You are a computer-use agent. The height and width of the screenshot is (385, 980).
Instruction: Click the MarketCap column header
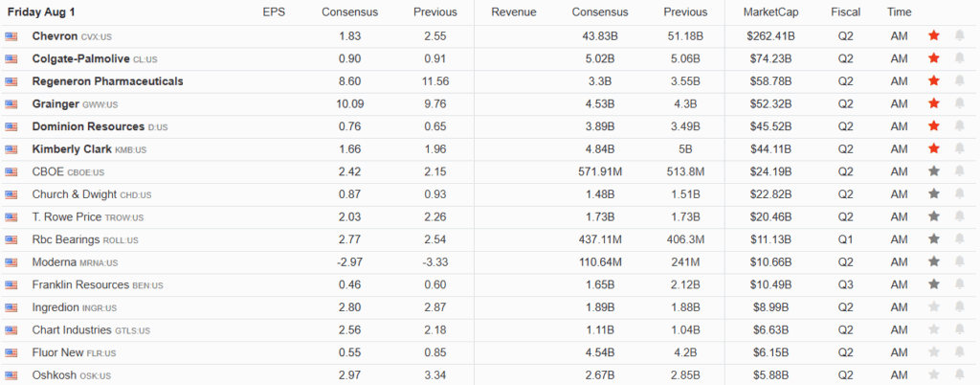770,11
